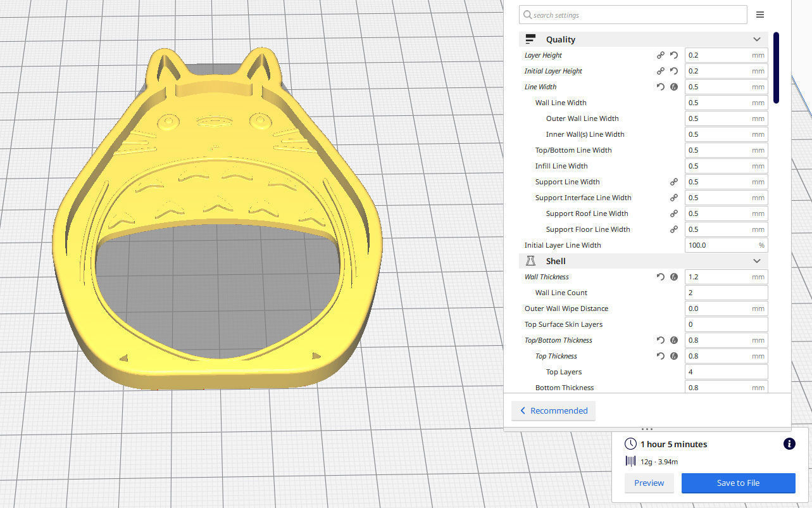The height and width of the screenshot is (508, 812).
Task: Edit the Top Layers count field
Action: 726,372
